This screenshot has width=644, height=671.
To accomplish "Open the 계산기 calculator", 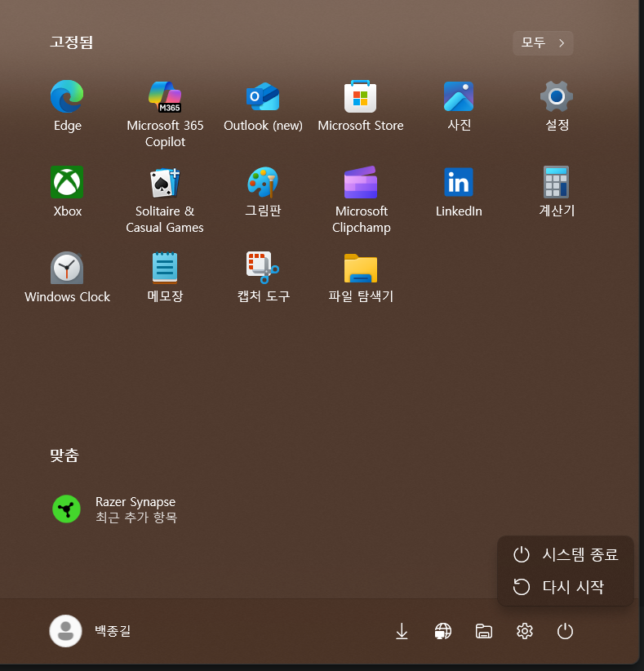I will pyautogui.click(x=557, y=182).
